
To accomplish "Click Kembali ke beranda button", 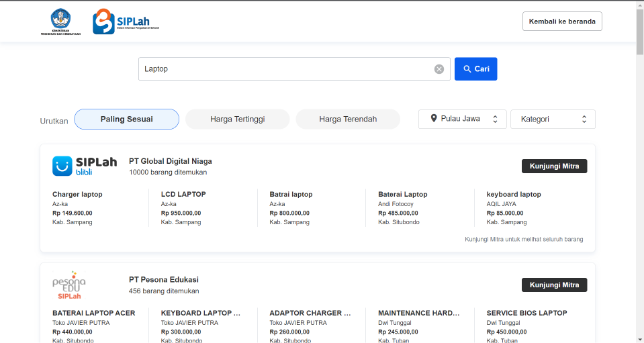I will click(x=562, y=21).
